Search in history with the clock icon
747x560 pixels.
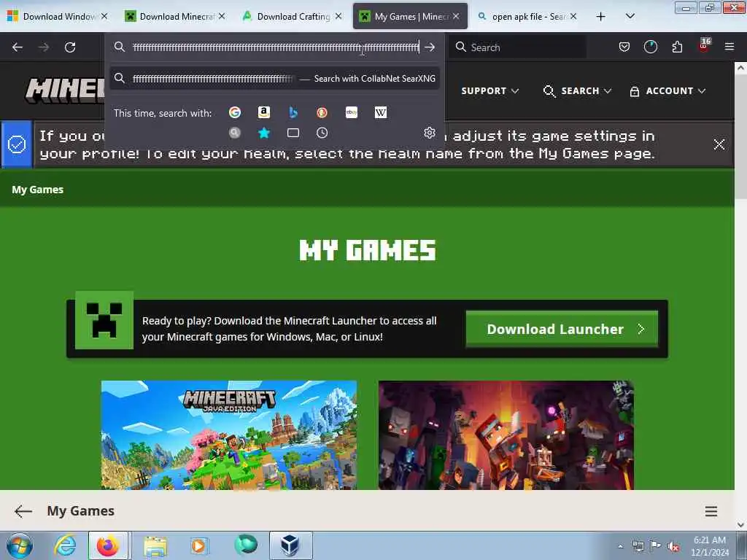[x=322, y=133]
